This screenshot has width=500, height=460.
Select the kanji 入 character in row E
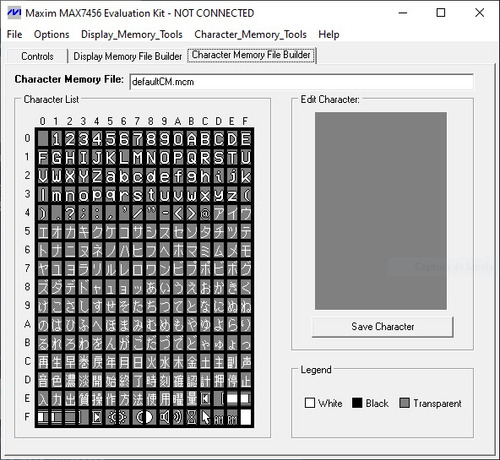[x=43, y=398]
